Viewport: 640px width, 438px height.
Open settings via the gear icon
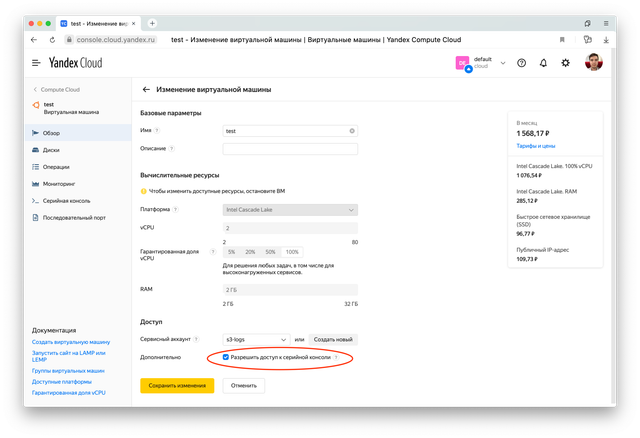(566, 62)
